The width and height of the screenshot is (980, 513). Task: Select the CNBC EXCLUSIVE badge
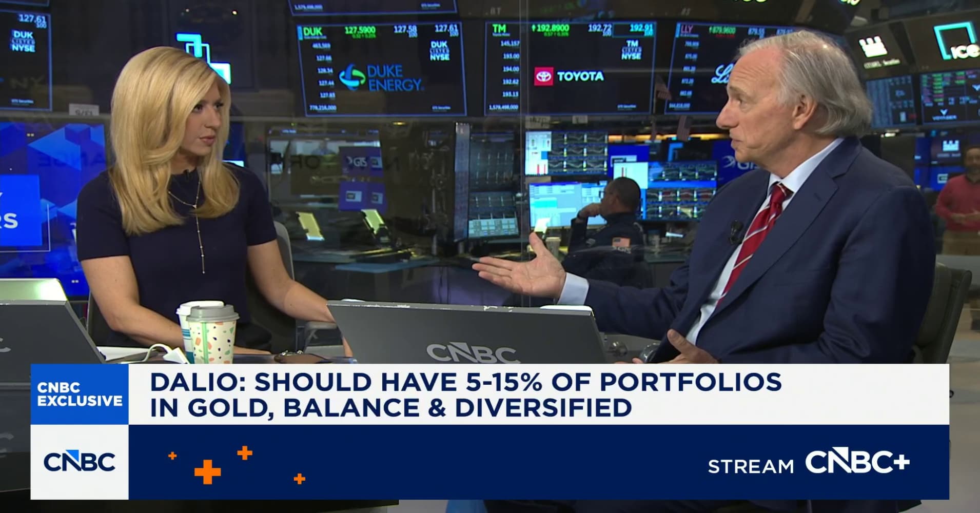click(80, 394)
